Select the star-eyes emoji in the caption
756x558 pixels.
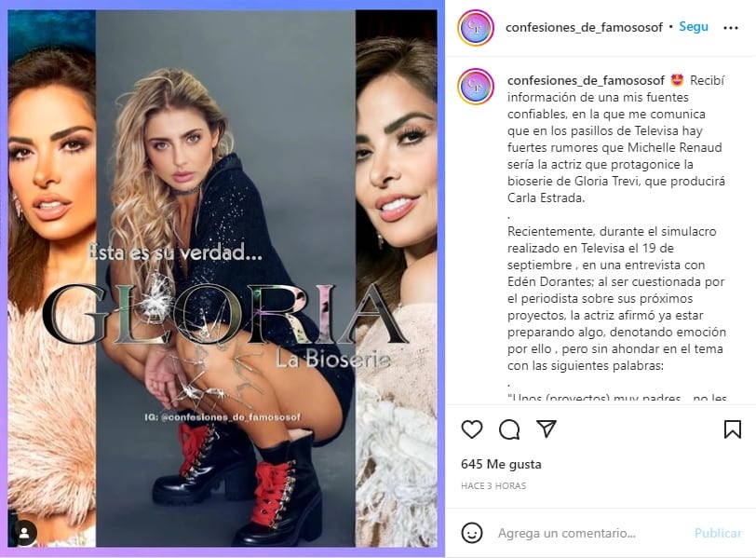point(677,80)
